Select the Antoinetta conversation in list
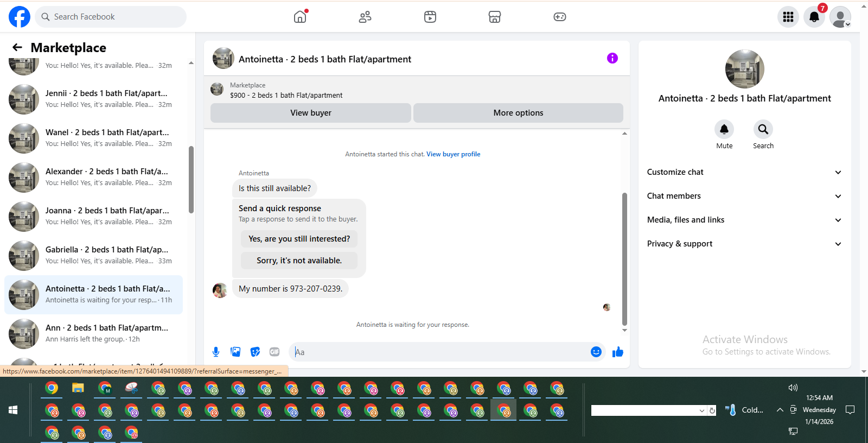 click(x=93, y=295)
